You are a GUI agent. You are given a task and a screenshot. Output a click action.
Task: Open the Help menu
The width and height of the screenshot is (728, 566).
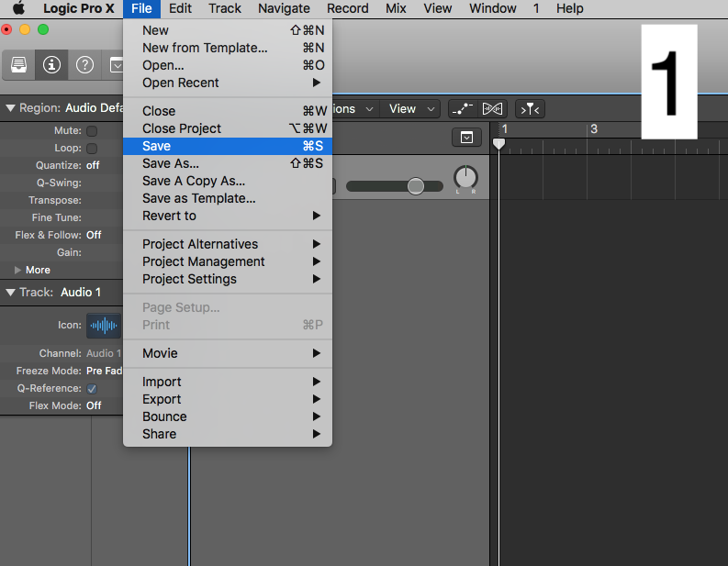click(x=570, y=8)
